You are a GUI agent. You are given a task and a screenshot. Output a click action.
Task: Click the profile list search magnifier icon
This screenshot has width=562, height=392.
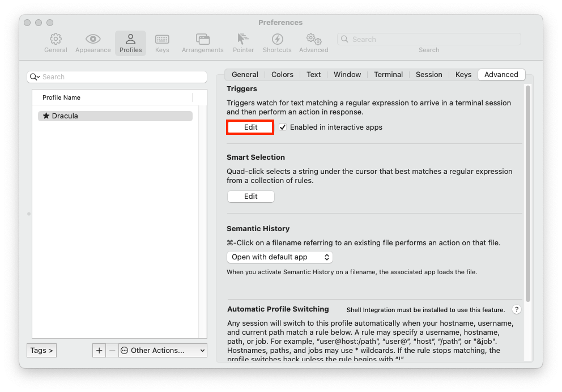tap(35, 76)
